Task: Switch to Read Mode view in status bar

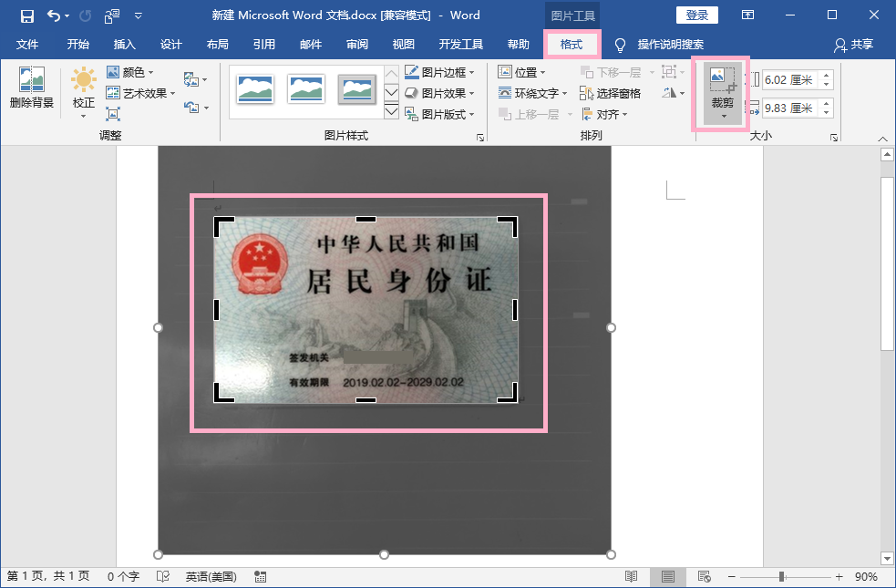Action: 631,576
